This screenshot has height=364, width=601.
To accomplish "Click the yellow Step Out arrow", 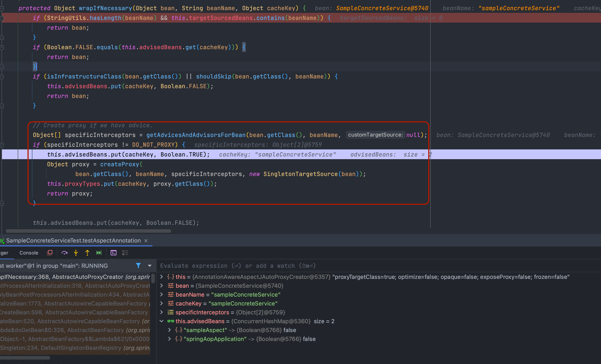I will coord(87,253).
